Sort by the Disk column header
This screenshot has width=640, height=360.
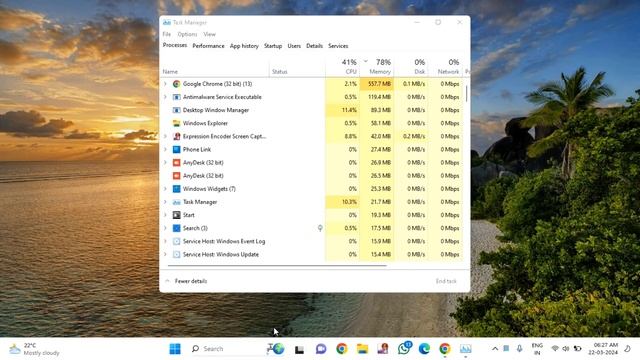coord(411,67)
